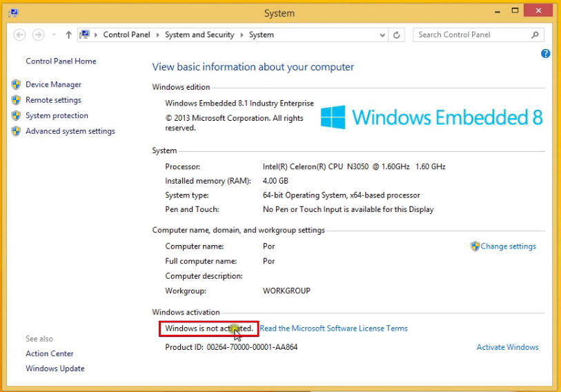
Task: Click the 64-bit Operating System value
Action: [x=342, y=195]
